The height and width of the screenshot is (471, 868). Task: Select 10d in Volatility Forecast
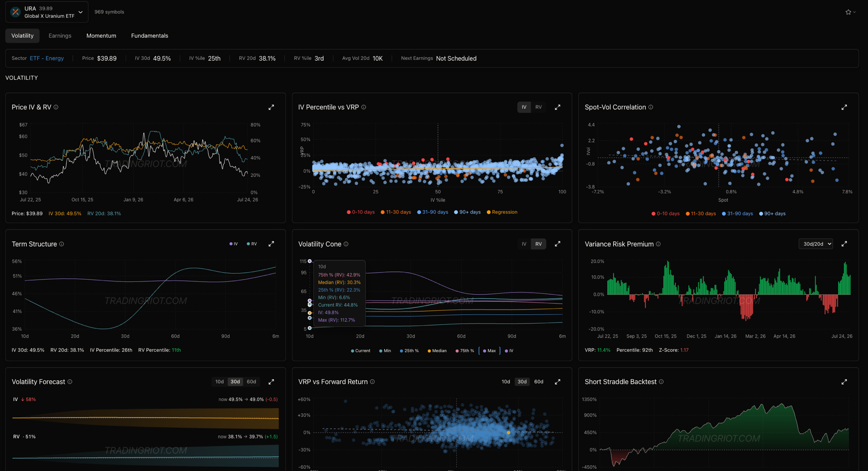click(220, 382)
